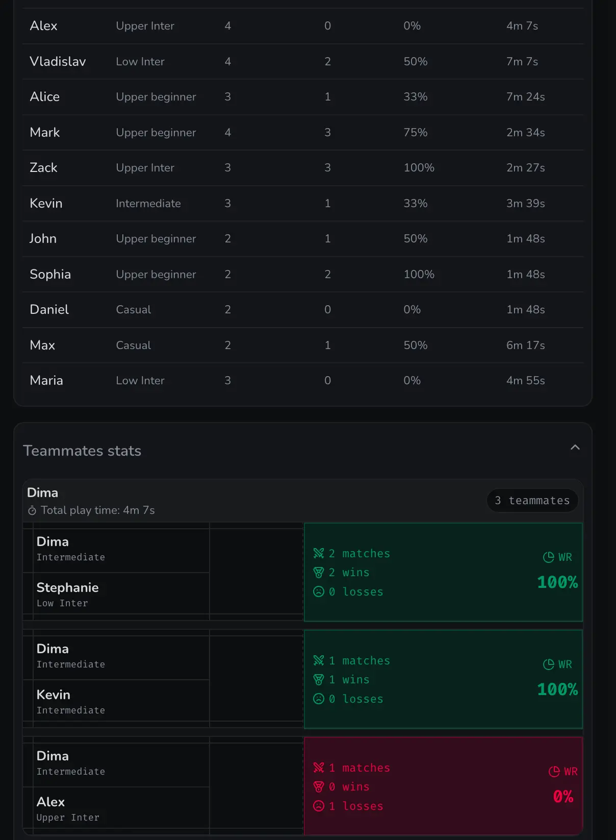This screenshot has width=616, height=840.
Task: Click the matches swords icon in Dima-Kevin pairing
Action: click(x=319, y=660)
